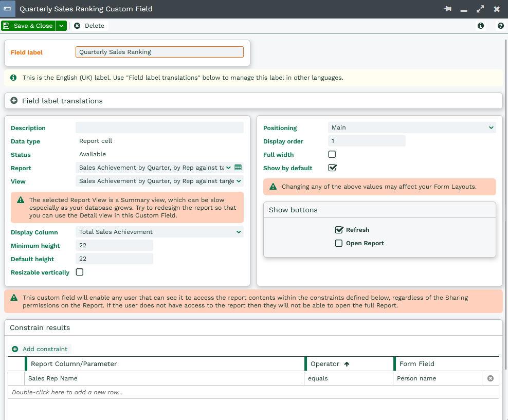Click the pin window icon in title bar
Screen dimensions: 508x420
447,9
